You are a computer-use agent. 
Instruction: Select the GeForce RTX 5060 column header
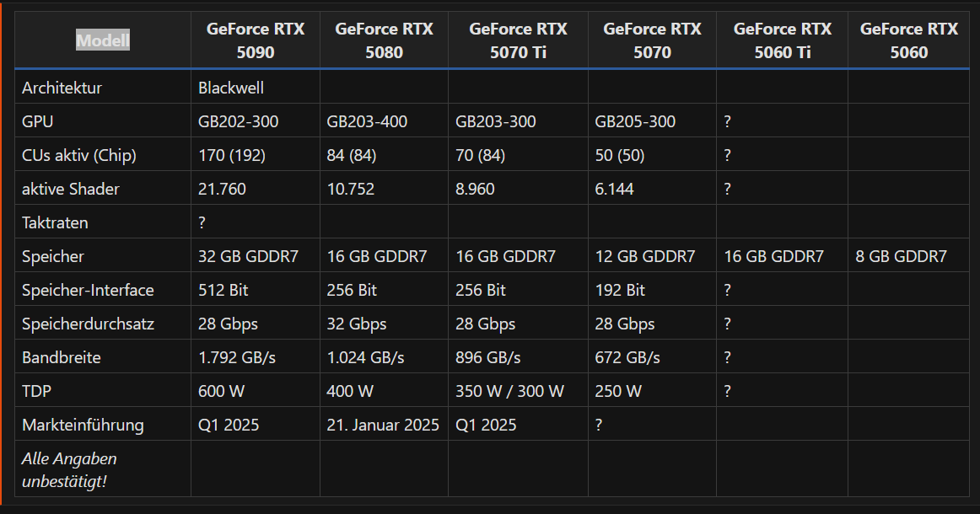click(x=909, y=40)
